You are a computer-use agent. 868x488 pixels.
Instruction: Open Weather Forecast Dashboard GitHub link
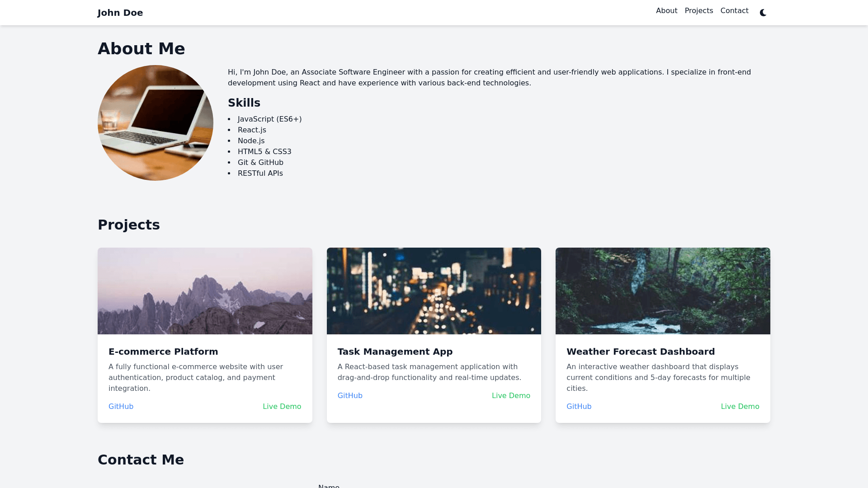tap(579, 407)
